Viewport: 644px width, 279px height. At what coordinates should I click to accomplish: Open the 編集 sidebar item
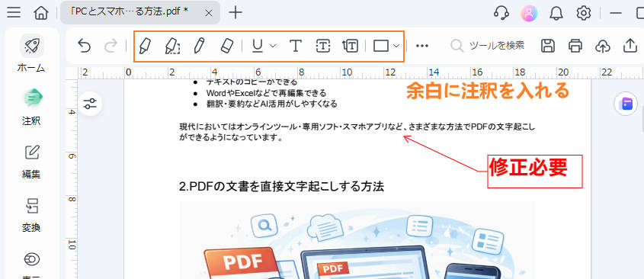click(31, 161)
